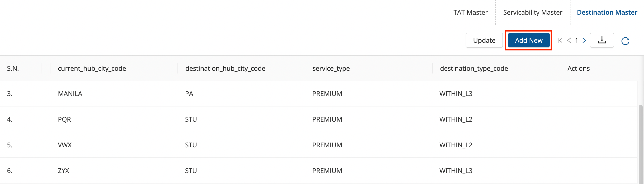Click the destination_type_code column header
The width and height of the screenshot is (644, 184).
(474, 68)
